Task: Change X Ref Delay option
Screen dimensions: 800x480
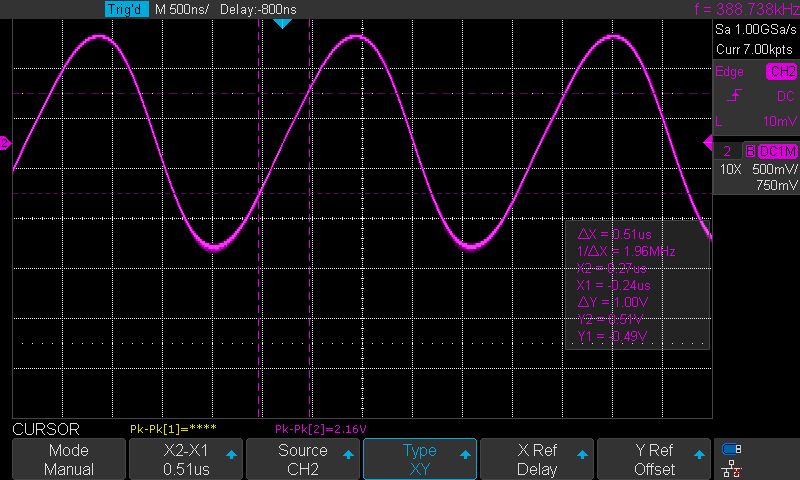Action: coord(537,459)
